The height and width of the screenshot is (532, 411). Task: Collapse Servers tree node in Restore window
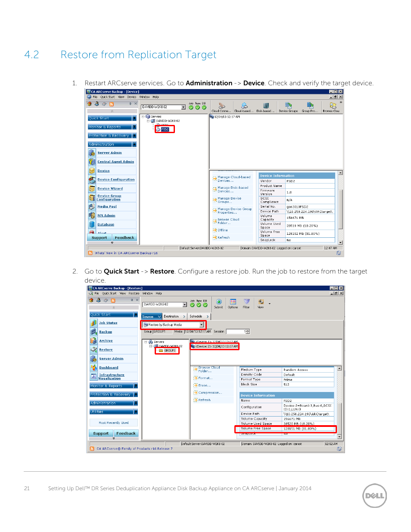146,342
